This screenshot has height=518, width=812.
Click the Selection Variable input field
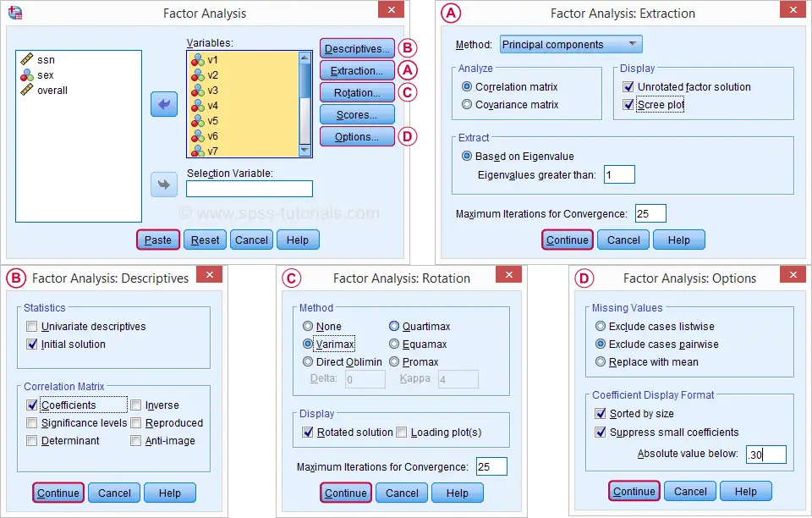249,189
